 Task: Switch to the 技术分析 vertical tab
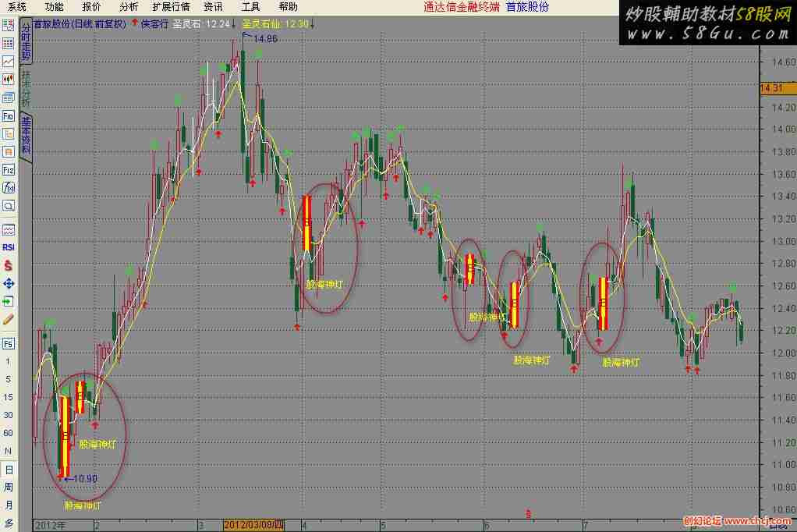point(26,87)
